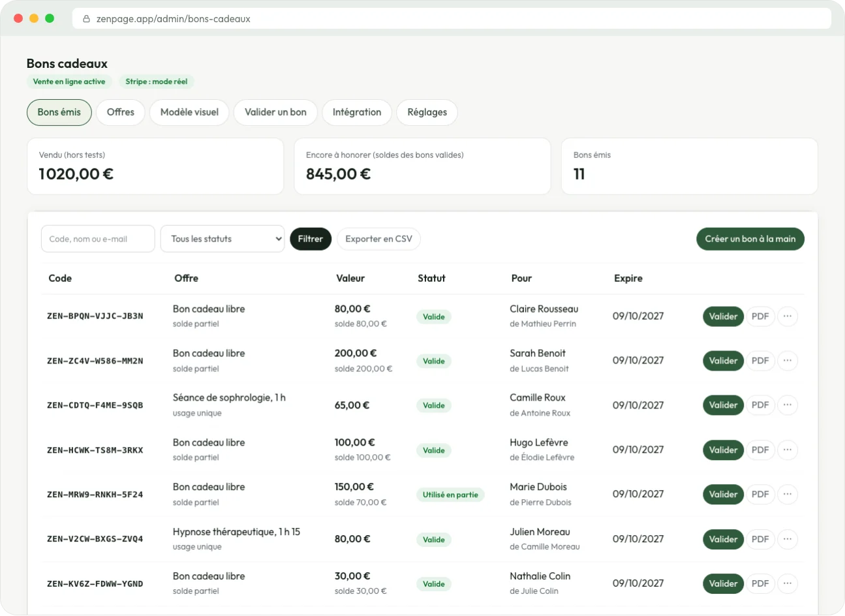
Task: Focus the Code, nom ou e-mail search field
Action: point(98,239)
